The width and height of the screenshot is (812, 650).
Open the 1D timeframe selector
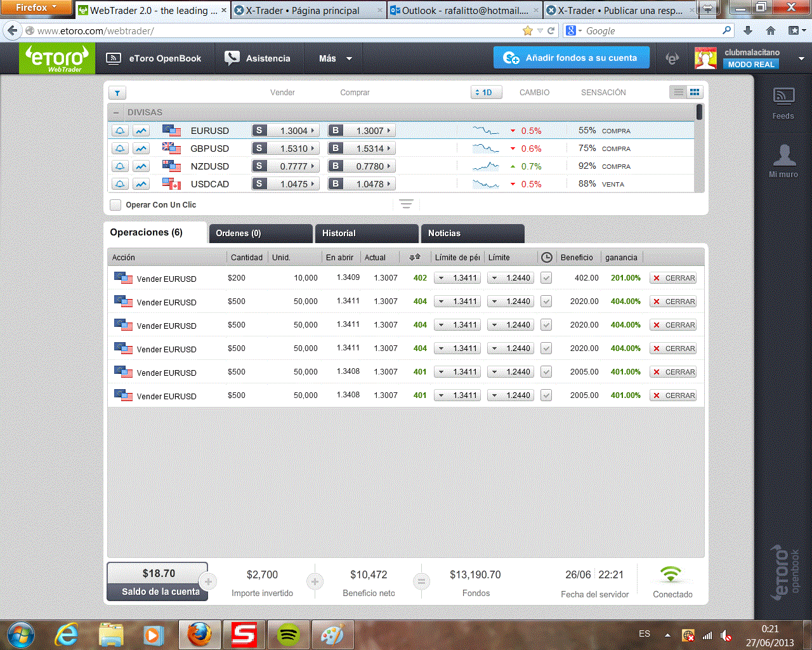point(487,92)
